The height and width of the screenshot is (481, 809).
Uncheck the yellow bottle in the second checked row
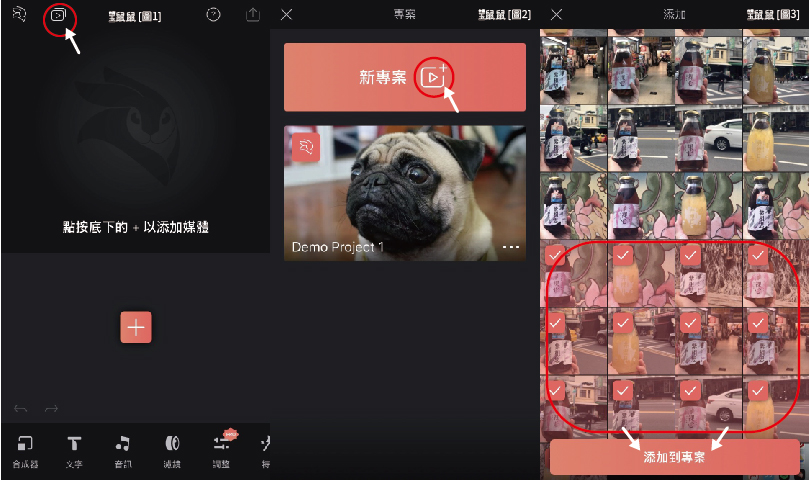coord(623,323)
